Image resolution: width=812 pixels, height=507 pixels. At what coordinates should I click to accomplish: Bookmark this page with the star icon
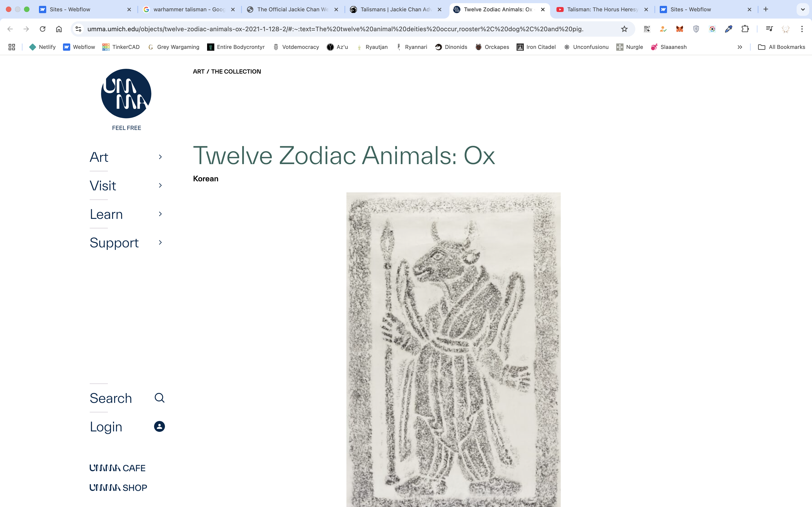click(x=624, y=29)
